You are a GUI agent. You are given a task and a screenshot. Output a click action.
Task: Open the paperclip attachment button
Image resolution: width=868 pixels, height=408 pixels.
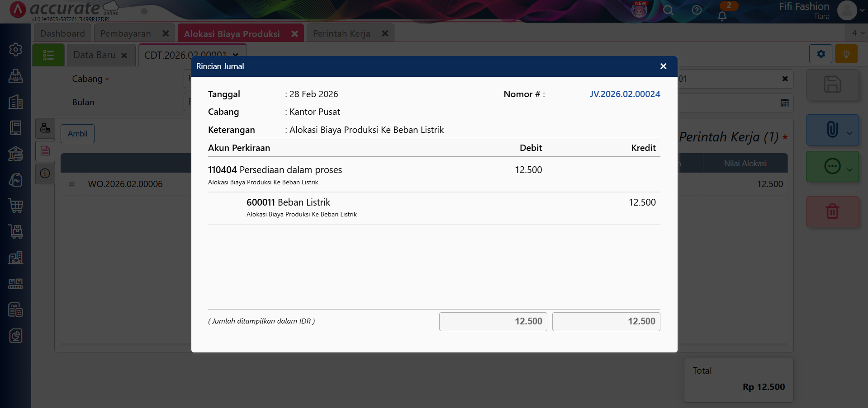click(831, 130)
